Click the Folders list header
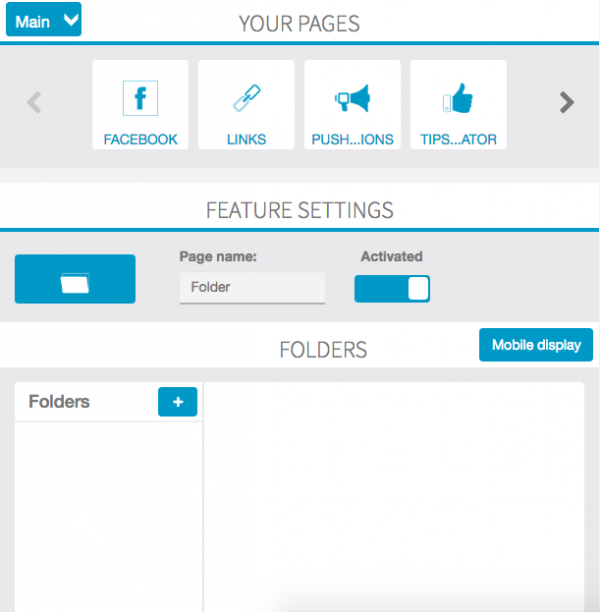 pyautogui.click(x=59, y=402)
